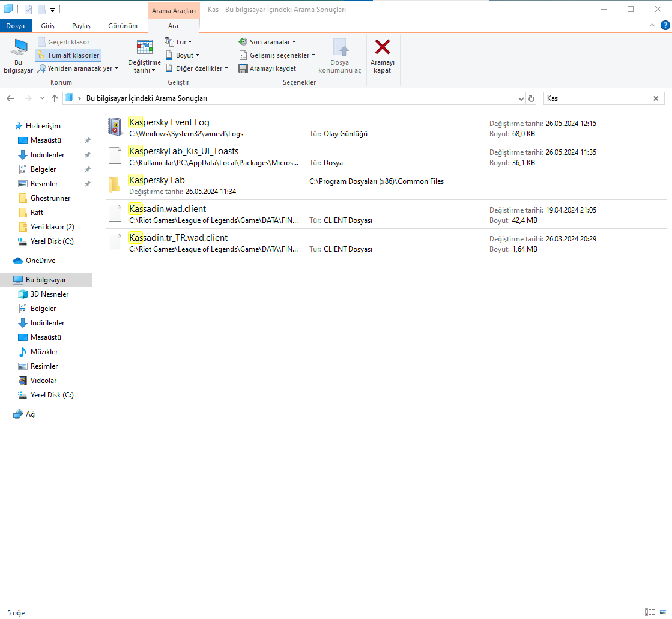Screen dimensions: 672x619
Task: Click the red Aramayı kapat X
Action: (x=383, y=47)
